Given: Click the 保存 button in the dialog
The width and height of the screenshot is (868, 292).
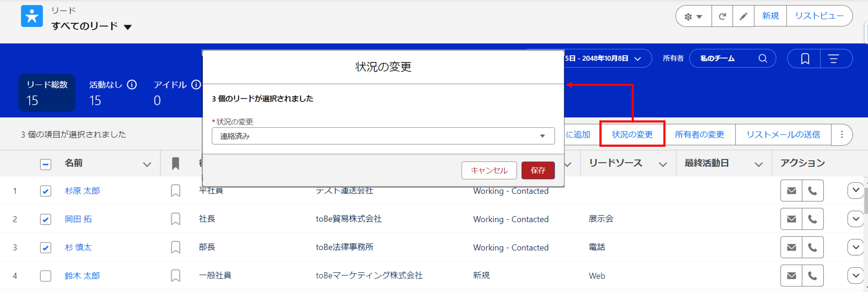Looking at the screenshot, I should click(538, 170).
